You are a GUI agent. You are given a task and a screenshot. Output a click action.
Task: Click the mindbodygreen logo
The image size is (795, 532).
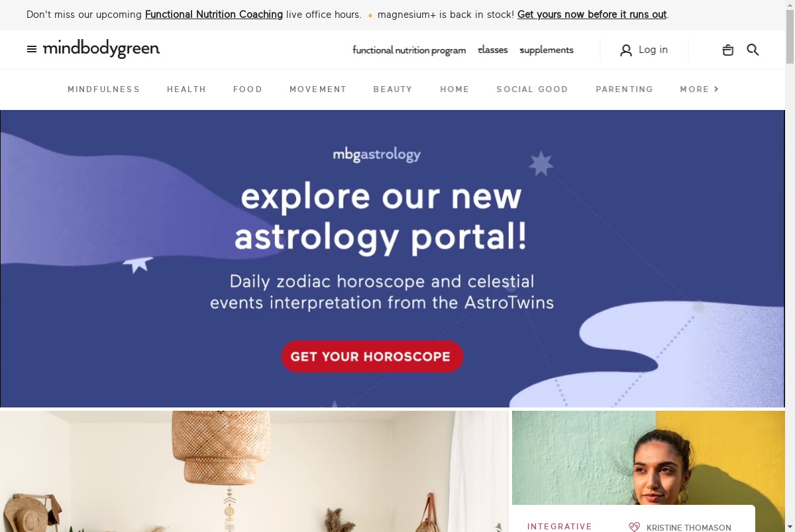[101, 50]
